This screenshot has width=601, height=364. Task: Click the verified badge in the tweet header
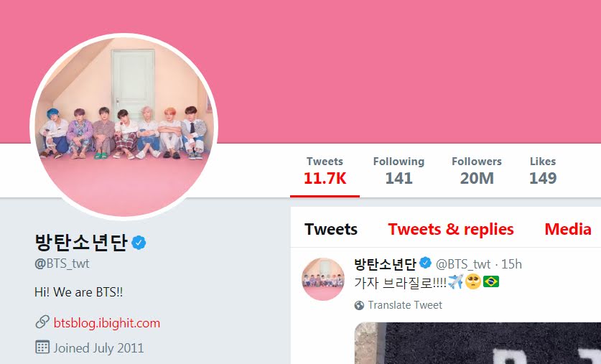(426, 263)
